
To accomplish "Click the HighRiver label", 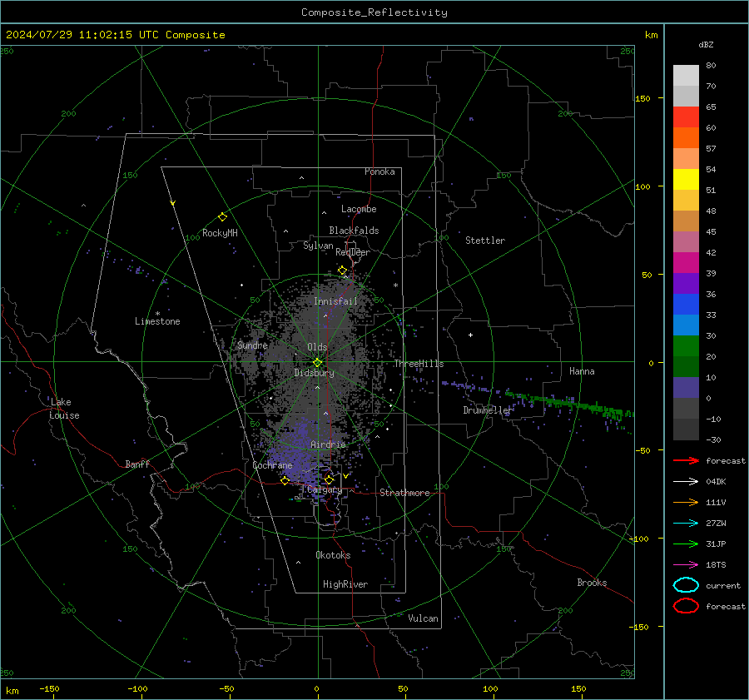I will click(x=345, y=584).
